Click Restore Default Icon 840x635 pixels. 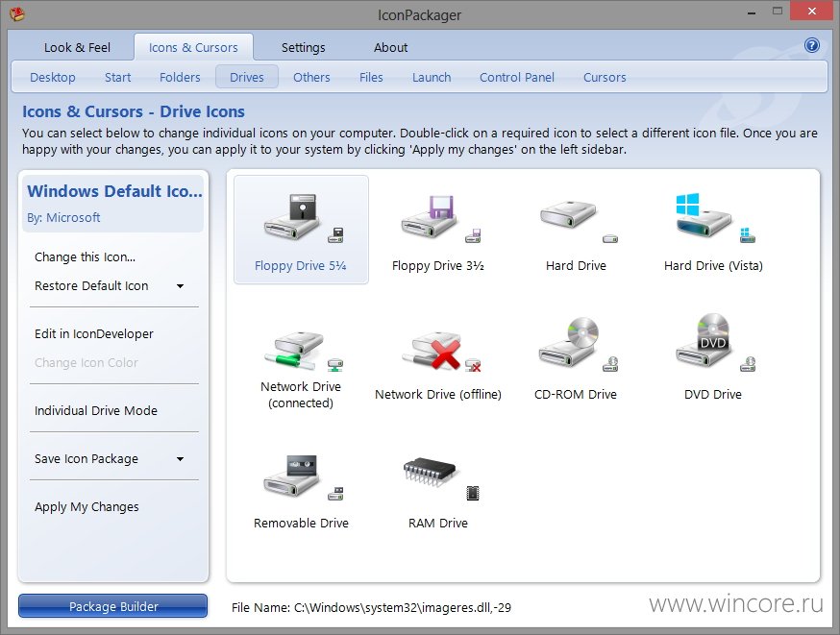(x=91, y=286)
